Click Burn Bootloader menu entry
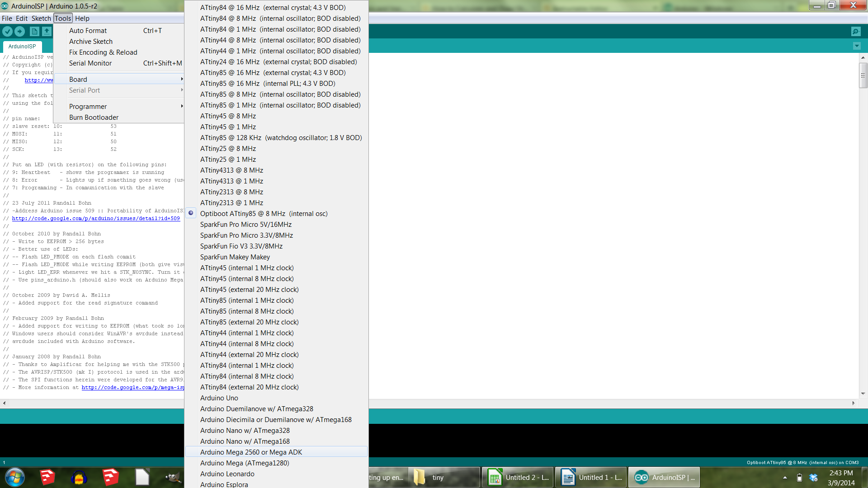The image size is (868, 488). click(94, 117)
